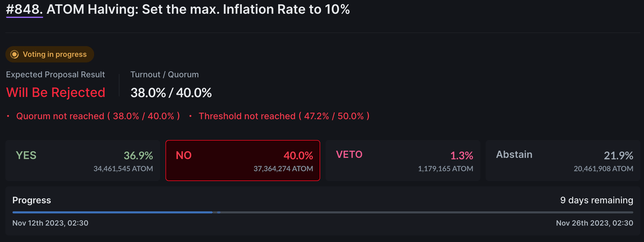Select the VETO vote card
Image resolution: width=644 pixels, height=242 pixels.
pos(403,161)
